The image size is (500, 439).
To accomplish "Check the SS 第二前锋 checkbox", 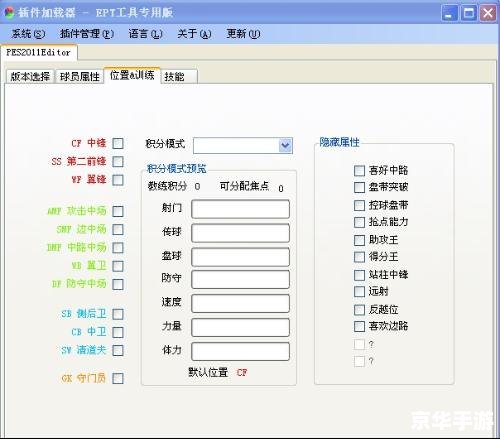I will click(118, 162).
